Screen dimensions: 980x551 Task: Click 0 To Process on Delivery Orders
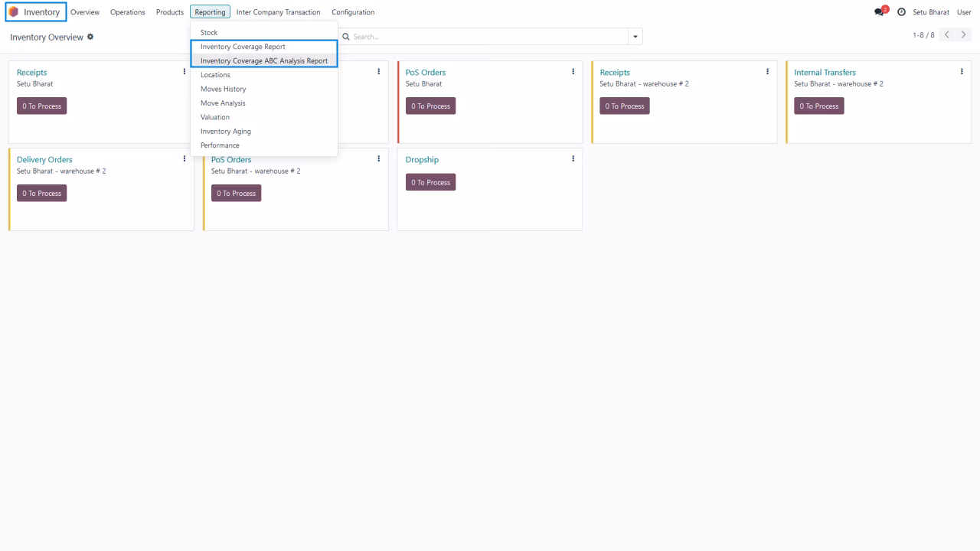42,194
